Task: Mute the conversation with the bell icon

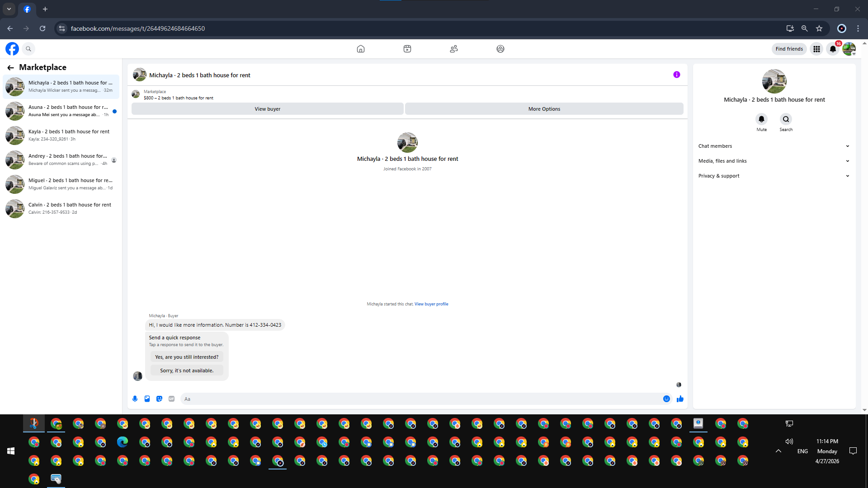Action: coord(762,119)
